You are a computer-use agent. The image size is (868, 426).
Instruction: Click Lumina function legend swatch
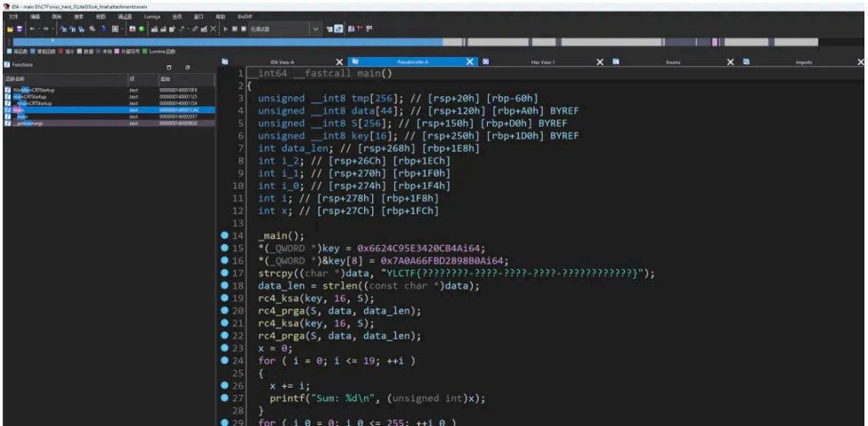[145, 51]
